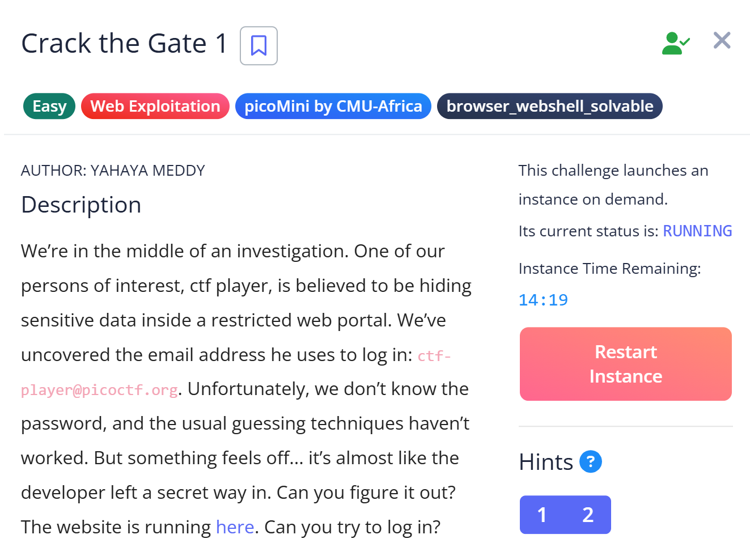Select the Easy difficulty tag

(49, 106)
